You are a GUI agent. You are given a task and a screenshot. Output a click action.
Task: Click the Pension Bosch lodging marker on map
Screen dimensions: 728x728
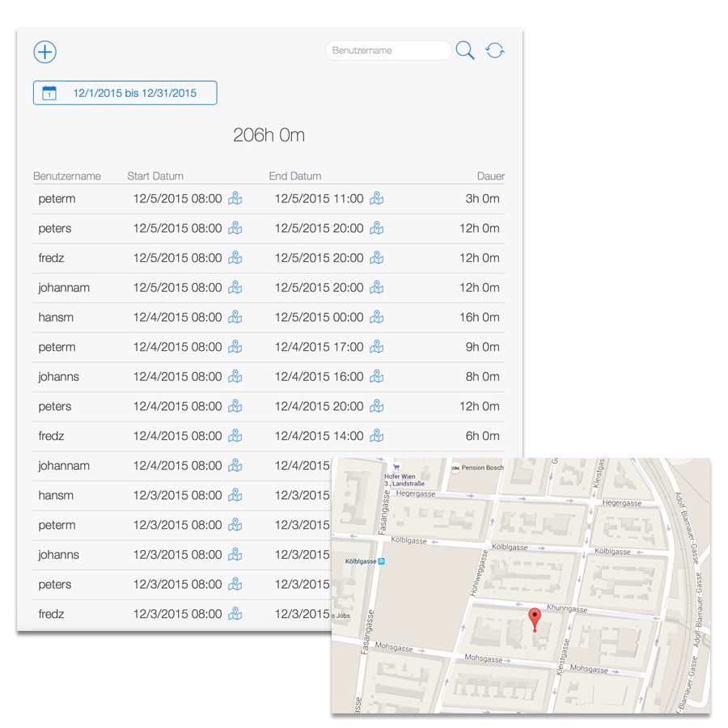click(455, 468)
